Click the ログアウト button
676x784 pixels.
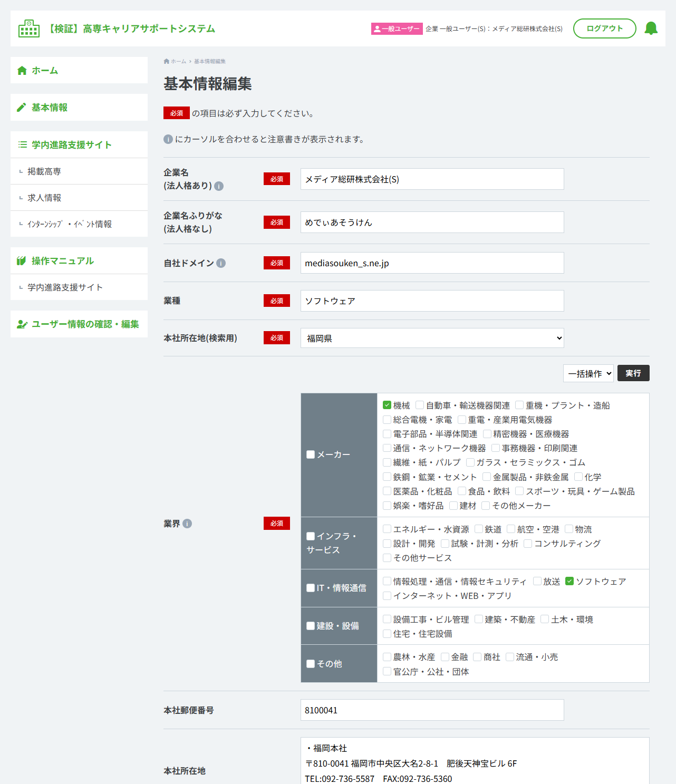click(605, 28)
